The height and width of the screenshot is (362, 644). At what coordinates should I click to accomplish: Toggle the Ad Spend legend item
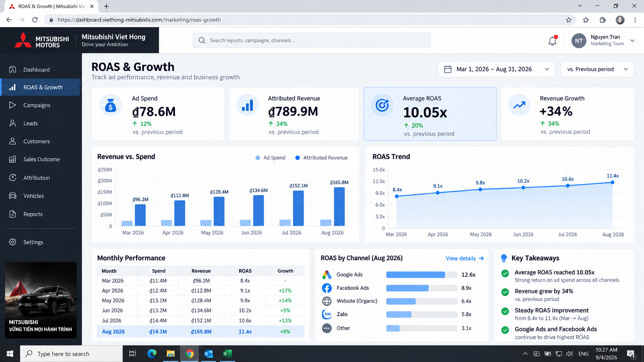click(270, 158)
